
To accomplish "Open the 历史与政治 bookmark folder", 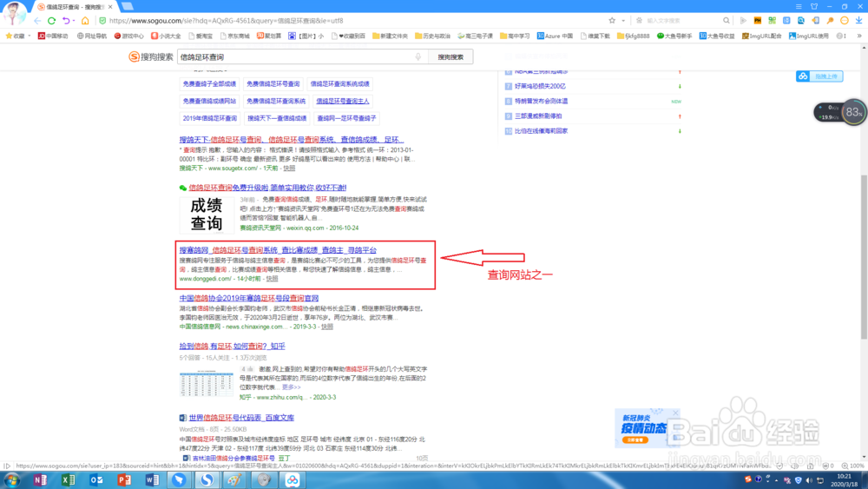I will [433, 36].
